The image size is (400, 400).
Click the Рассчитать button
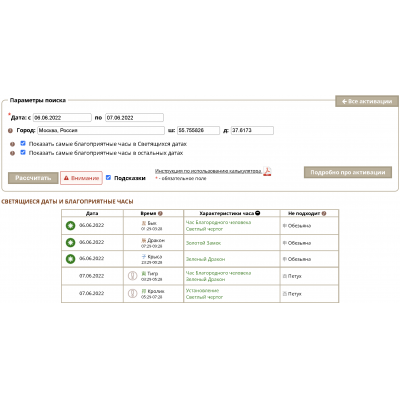tap(33, 178)
